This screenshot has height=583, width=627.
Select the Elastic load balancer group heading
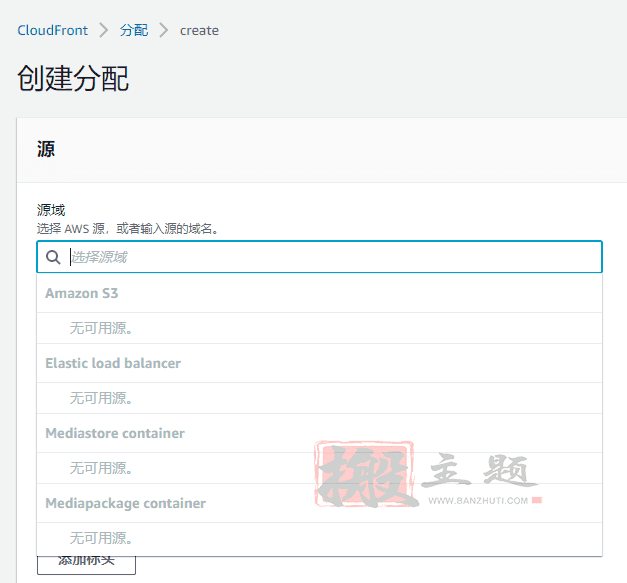[x=113, y=363]
